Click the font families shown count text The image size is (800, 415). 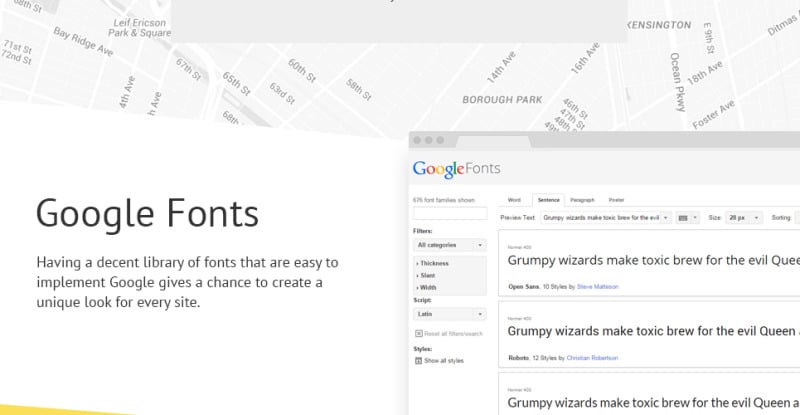444,201
